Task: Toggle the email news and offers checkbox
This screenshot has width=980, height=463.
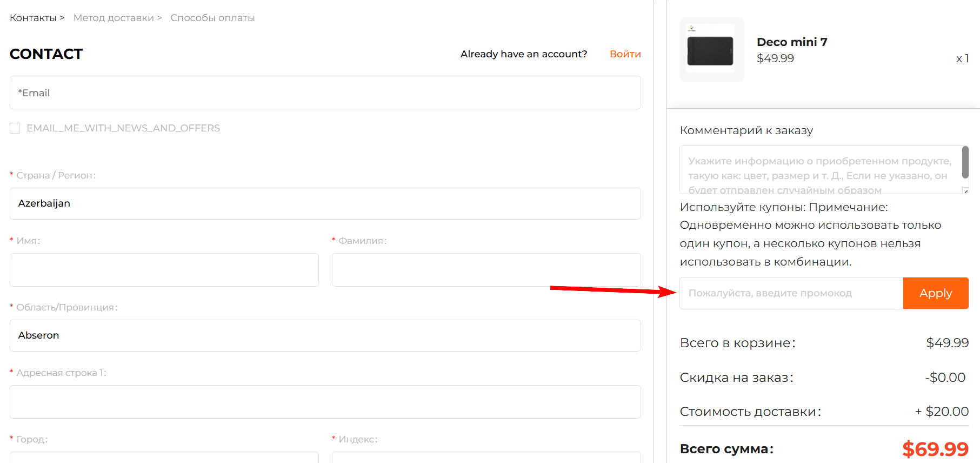Action: tap(15, 128)
